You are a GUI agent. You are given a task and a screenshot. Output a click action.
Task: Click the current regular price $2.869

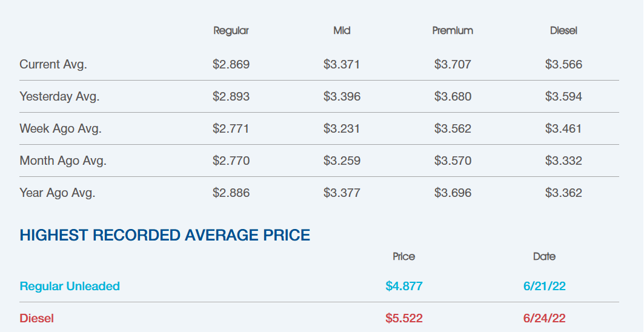(231, 64)
